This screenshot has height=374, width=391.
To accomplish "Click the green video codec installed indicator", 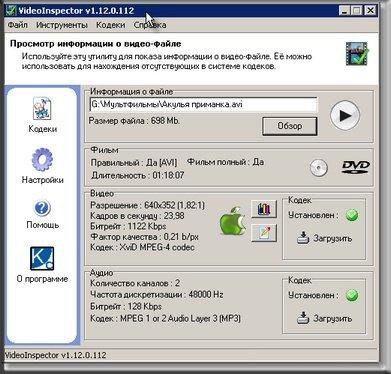I will click(352, 215).
